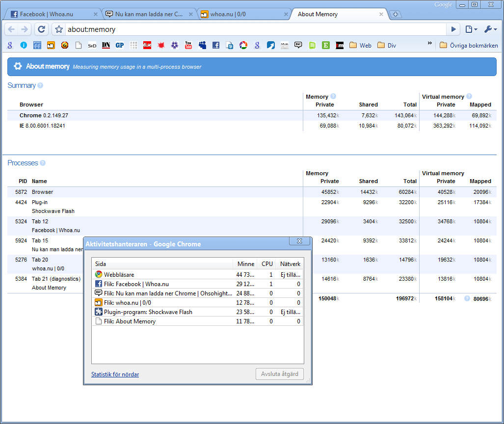Click in the about:memory address field
504x424 pixels.
(256, 29)
